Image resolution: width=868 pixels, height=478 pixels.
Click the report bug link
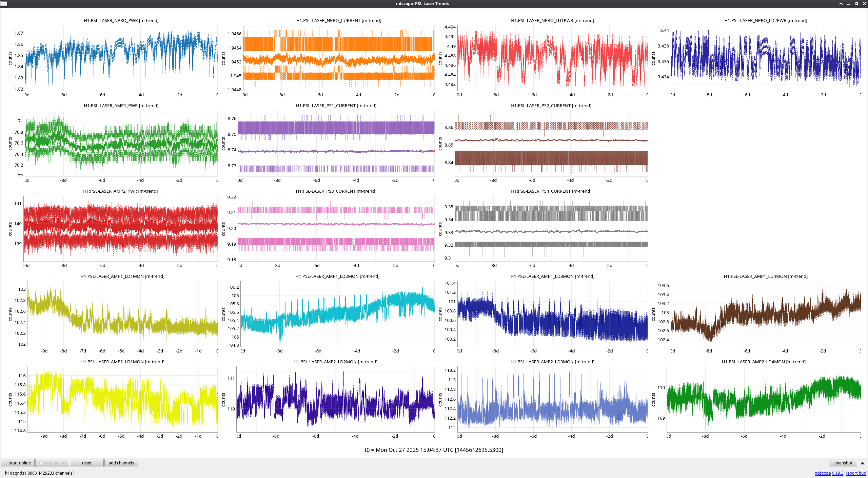coord(856,473)
